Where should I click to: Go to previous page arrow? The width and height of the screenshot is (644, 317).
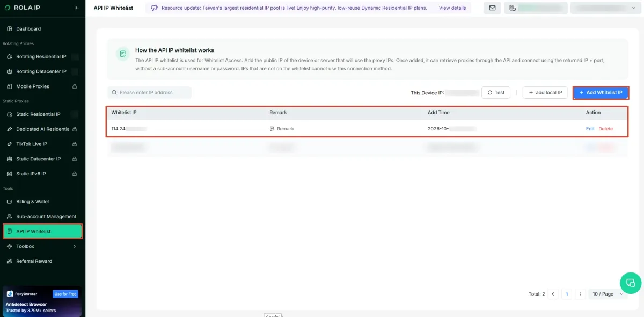553,294
